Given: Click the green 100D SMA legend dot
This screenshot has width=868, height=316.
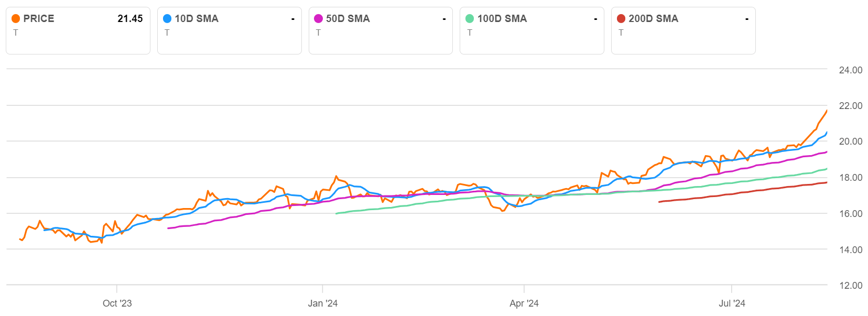Looking at the screenshot, I should point(470,19).
